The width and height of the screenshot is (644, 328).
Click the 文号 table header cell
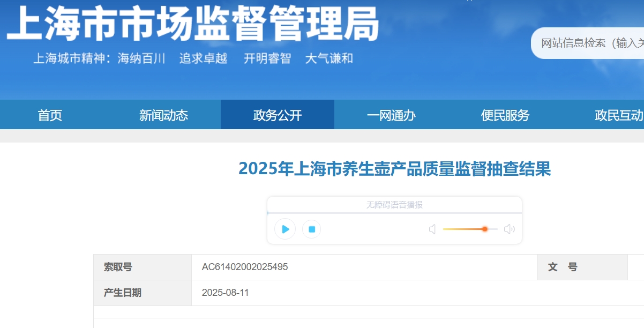click(x=563, y=267)
